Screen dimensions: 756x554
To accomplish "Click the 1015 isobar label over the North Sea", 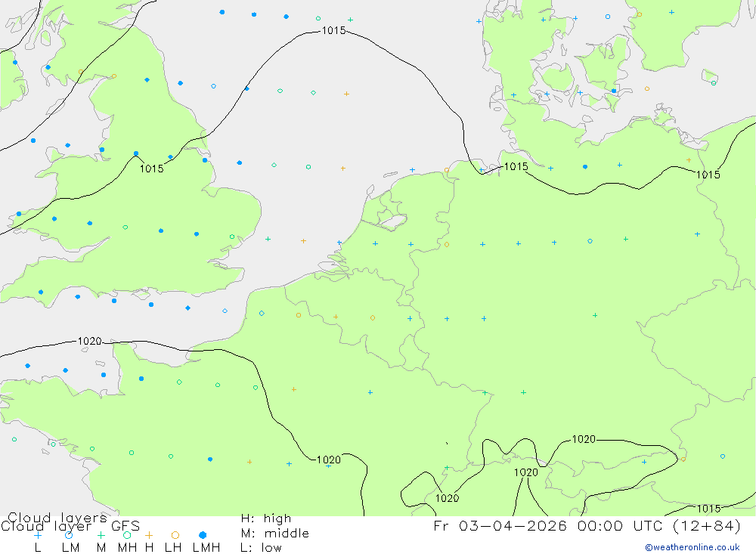I will (333, 31).
